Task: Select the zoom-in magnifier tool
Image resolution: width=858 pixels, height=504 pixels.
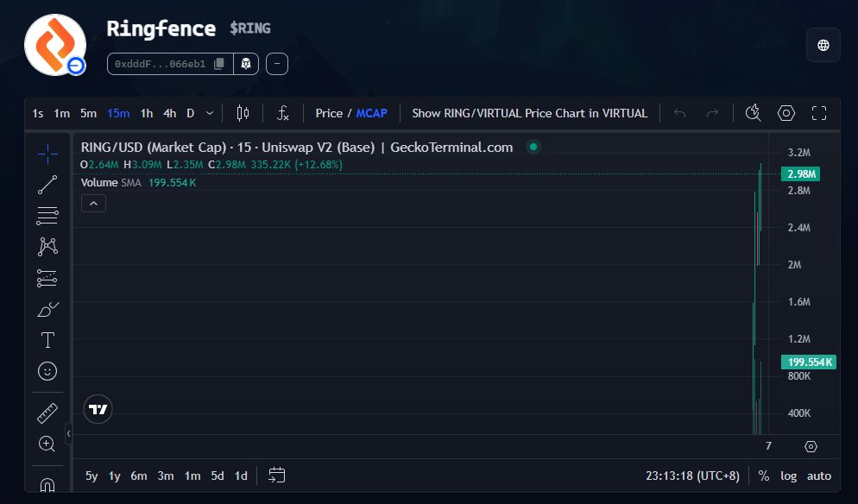Action: click(47, 444)
